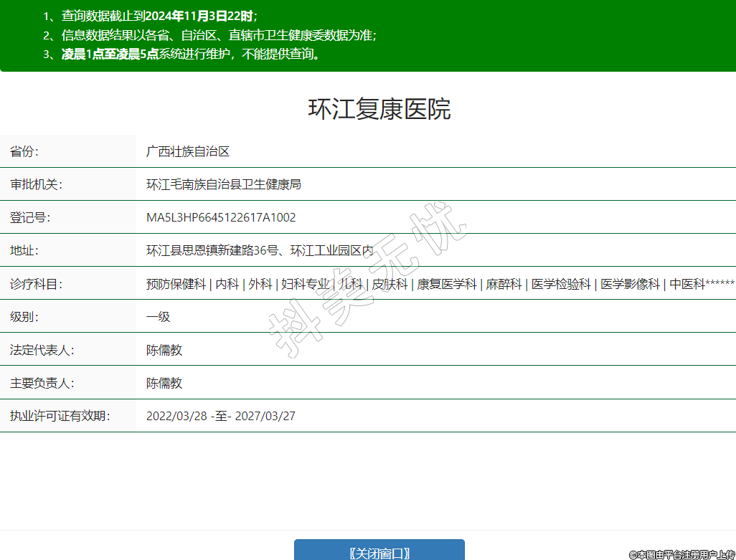Select the hospital level value 一级
Viewport: 736px width, 560px height.
tap(158, 316)
